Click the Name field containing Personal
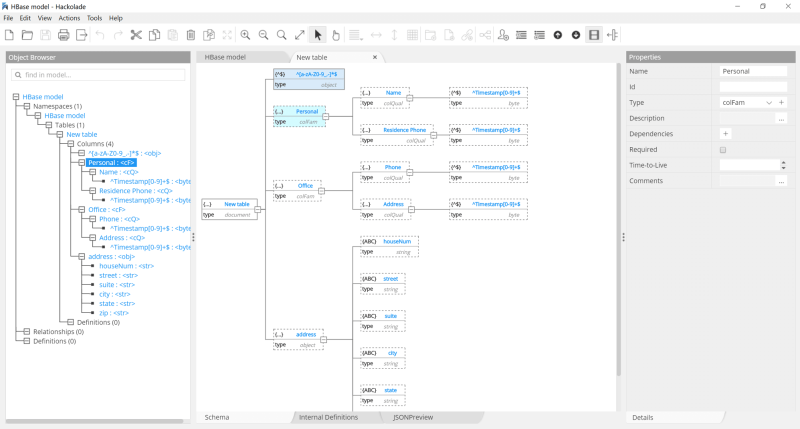 tap(753, 71)
